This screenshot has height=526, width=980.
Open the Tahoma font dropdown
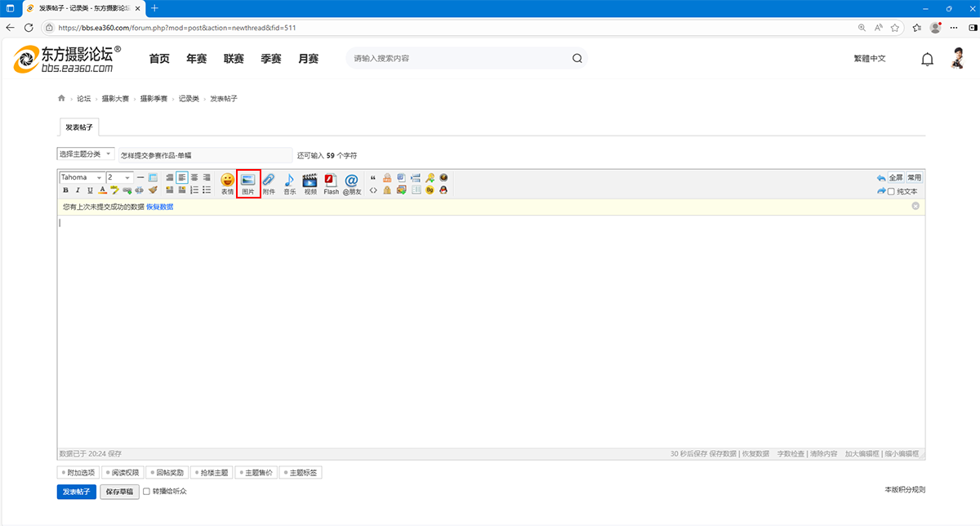tap(82, 177)
